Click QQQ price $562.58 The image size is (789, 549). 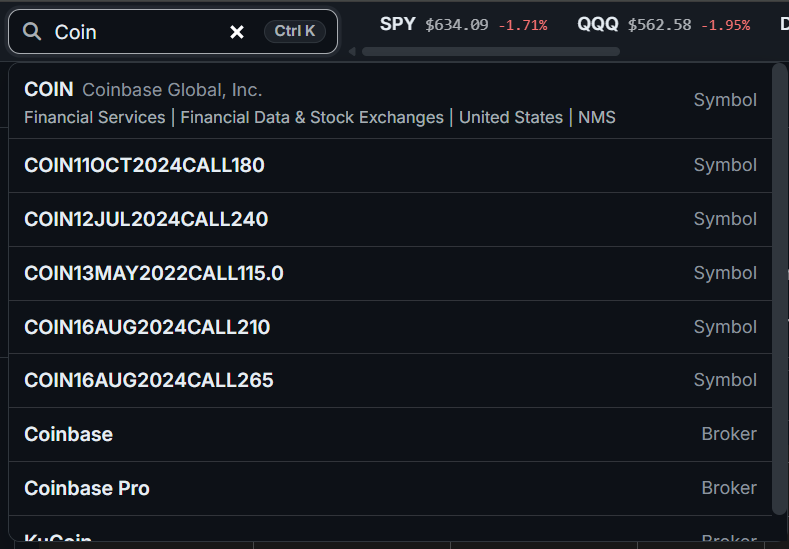tap(659, 25)
